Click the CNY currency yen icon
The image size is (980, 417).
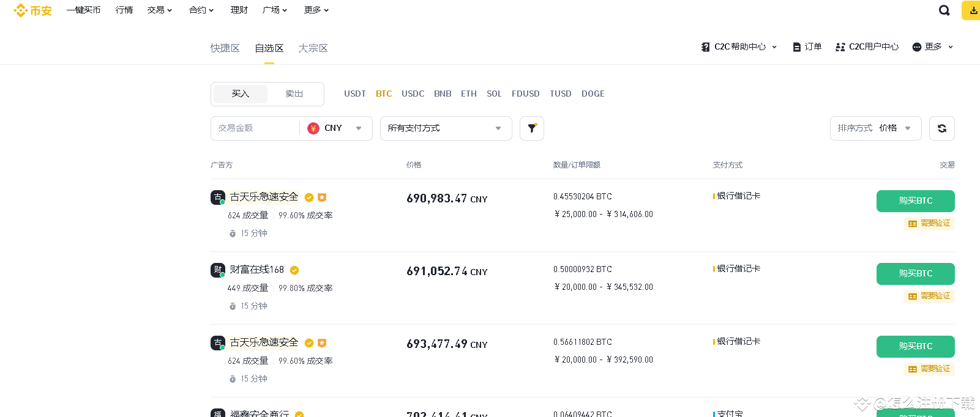tap(313, 128)
